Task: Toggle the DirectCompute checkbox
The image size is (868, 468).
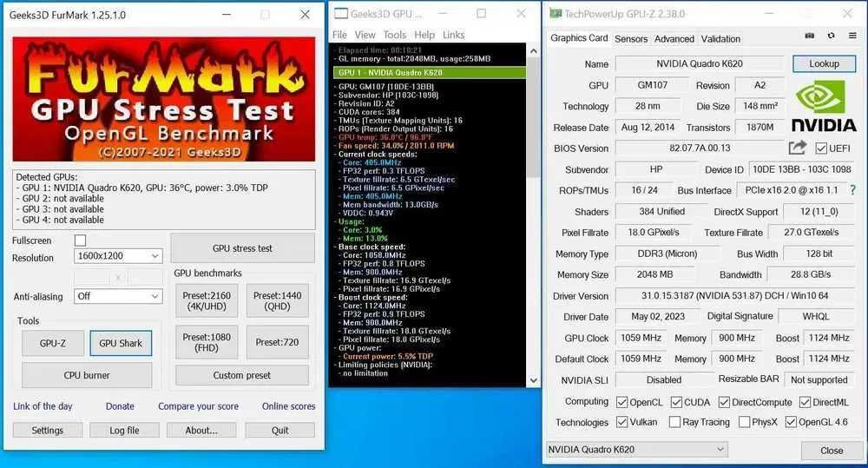Action: pos(724,402)
